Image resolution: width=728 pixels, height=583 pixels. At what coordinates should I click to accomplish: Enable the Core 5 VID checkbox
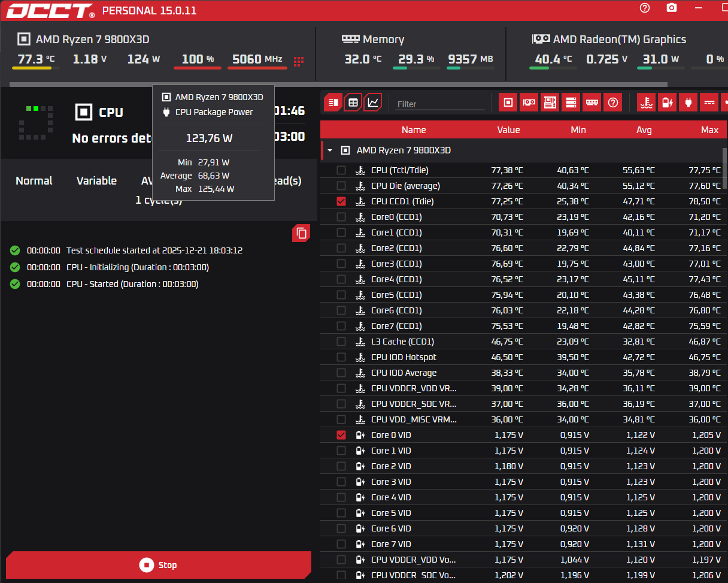(341, 513)
